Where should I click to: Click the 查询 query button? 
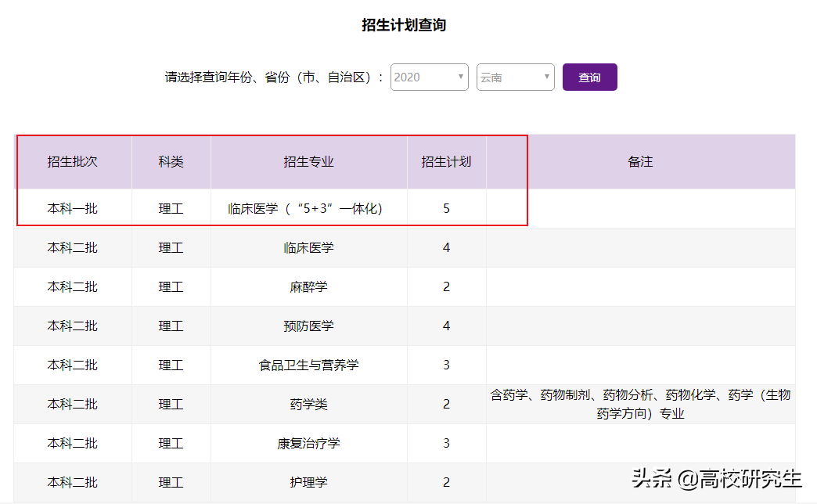pyautogui.click(x=589, y=77)
